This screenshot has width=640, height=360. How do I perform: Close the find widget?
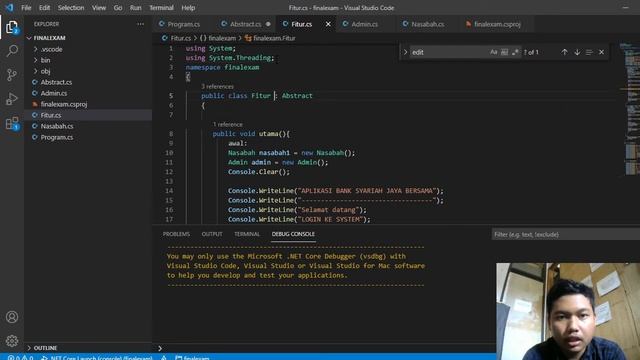tap(601, 52)
